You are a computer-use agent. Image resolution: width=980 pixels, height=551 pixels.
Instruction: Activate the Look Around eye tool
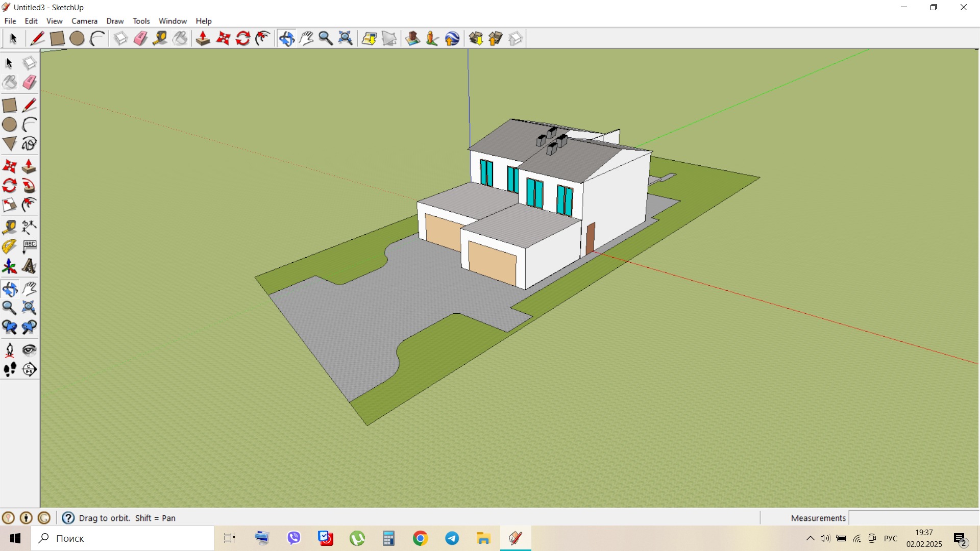click(x=29, y=349)
